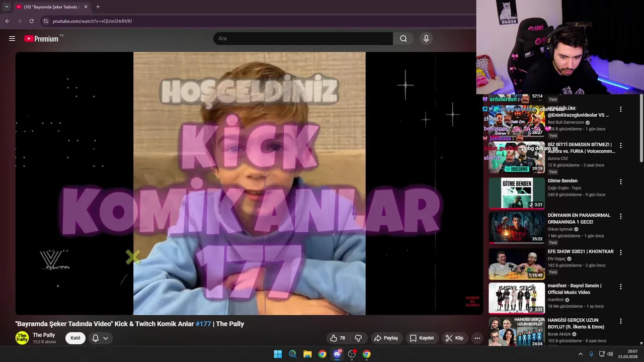
Task: Click the youtube.com address bar URL
Action: tap(92, 21)
